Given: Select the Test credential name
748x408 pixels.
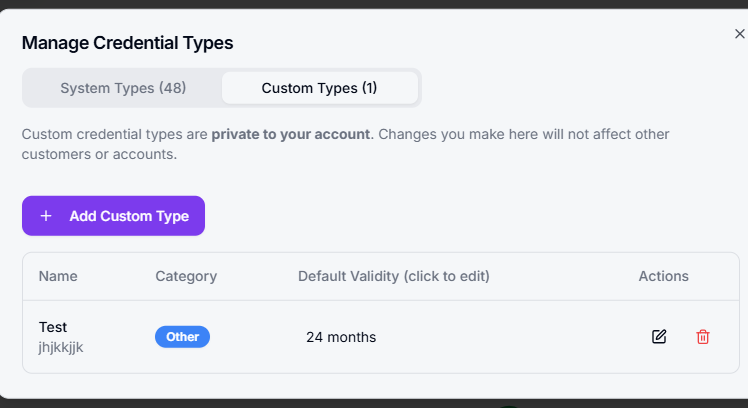Looking at the screenshot, I should coord(53,327).
